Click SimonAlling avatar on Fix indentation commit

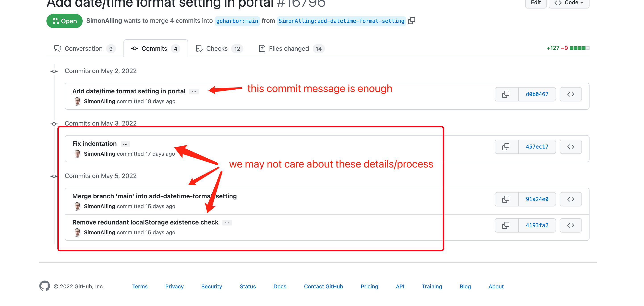pyautogui.click(x=77, y=153)
